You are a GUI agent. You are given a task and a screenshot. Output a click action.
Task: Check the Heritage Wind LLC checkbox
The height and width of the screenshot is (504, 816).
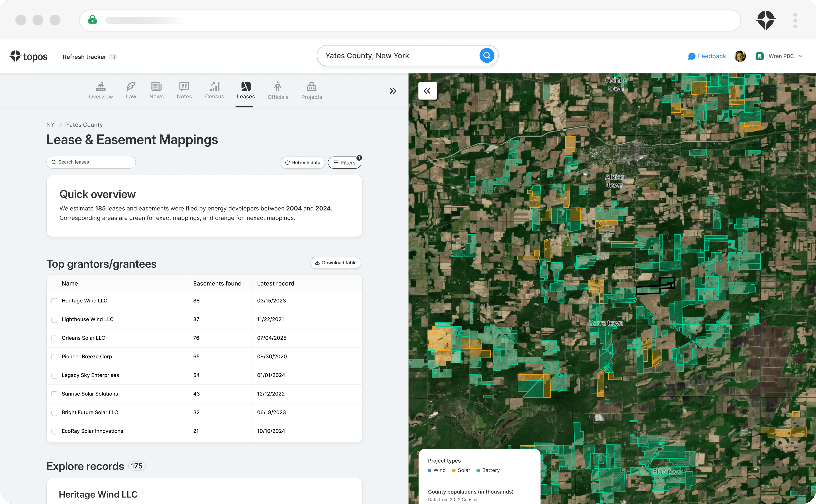click(54, 301)
